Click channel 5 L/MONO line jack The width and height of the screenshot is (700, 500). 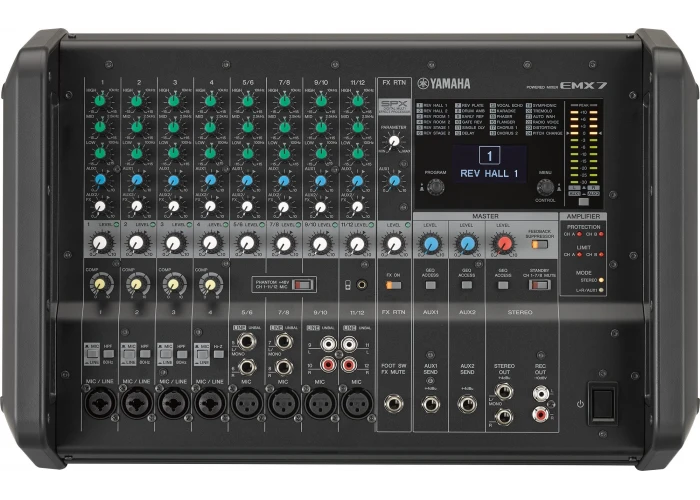pos(247,342)
